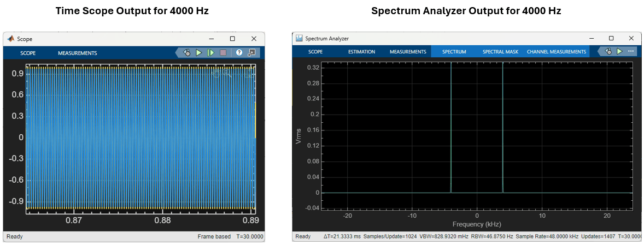Switch to the ESTIMATION tab
Viewport: 644px width, 245px height.
[361, 52]
